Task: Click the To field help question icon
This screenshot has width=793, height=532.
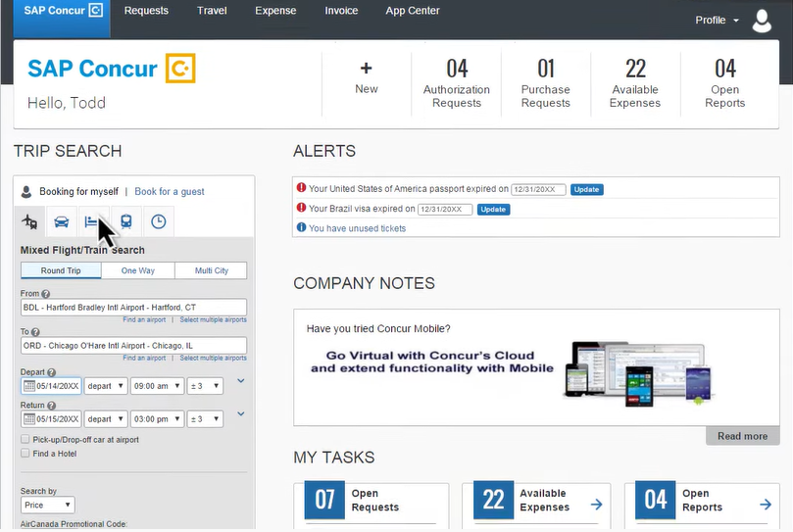Action: point(35,332)
